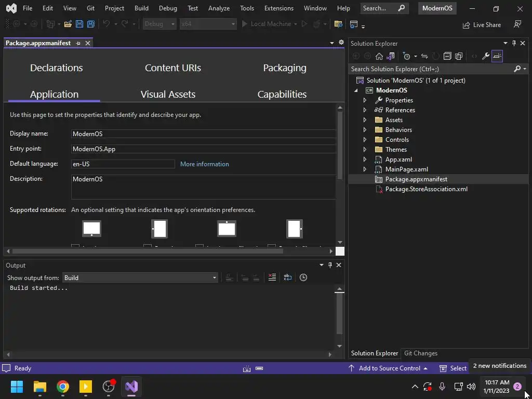Open the Debug configuration dropdown
The width and height of the screenshot is (532, 399).
pyautogui.click(x=159, y=24)
